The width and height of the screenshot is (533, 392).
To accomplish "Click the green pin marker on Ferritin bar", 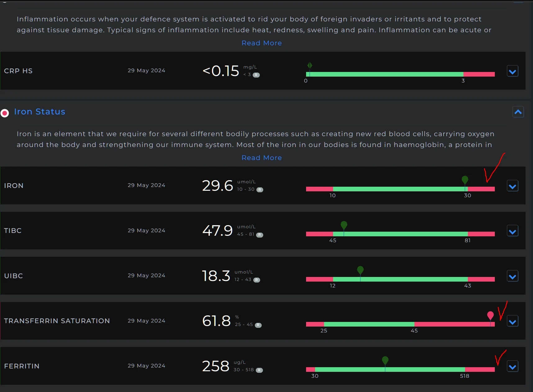I will (x=385, y=360).
